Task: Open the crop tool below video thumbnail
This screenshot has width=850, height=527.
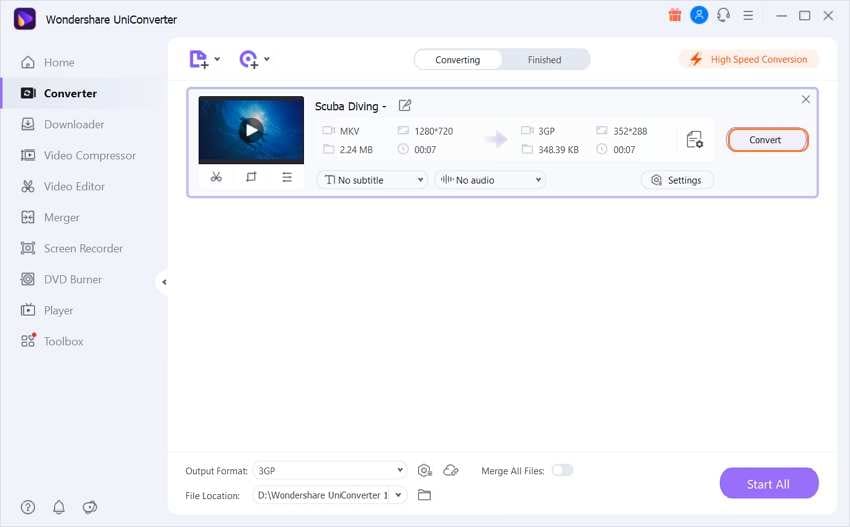Action: (x=251, y=177)
